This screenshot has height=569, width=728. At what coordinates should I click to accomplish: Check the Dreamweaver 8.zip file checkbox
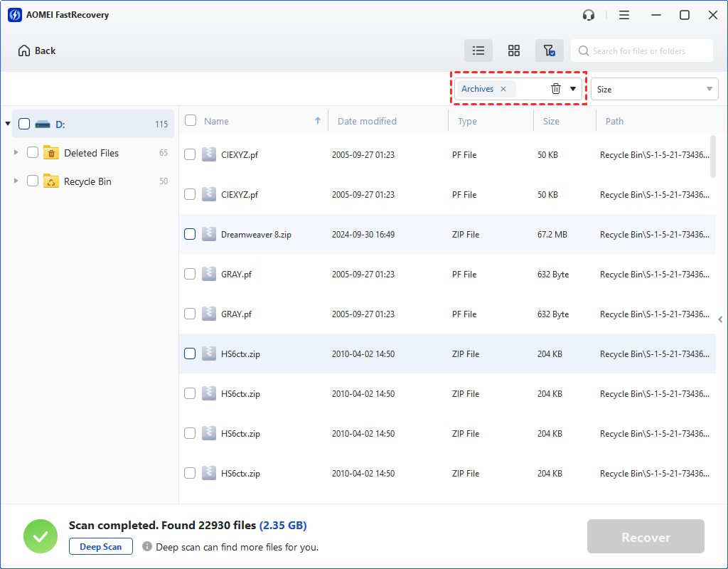click(190, 234)
